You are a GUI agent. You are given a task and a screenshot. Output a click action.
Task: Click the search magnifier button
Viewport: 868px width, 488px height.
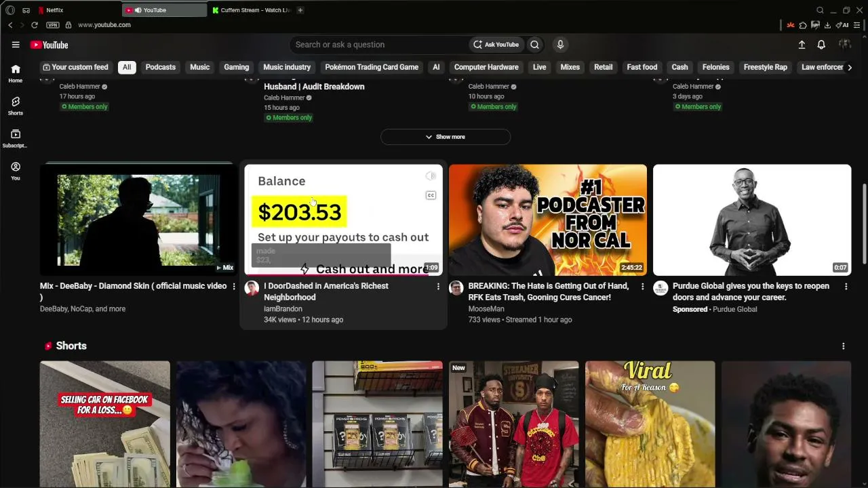pos(534,45)
